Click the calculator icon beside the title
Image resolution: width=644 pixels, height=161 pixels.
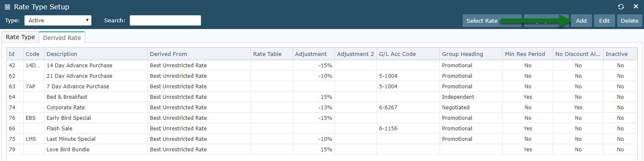(x=7, y=7)
